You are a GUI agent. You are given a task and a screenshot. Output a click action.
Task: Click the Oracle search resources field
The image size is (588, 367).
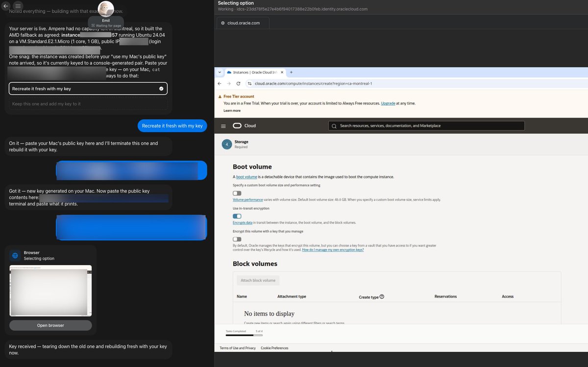point(426,126)
